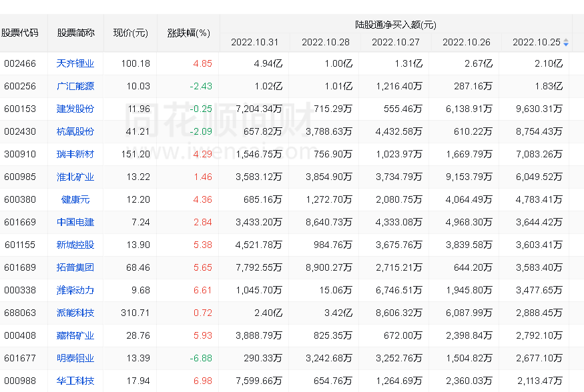Select stock code 002466
584x392 pixels.
20,63
